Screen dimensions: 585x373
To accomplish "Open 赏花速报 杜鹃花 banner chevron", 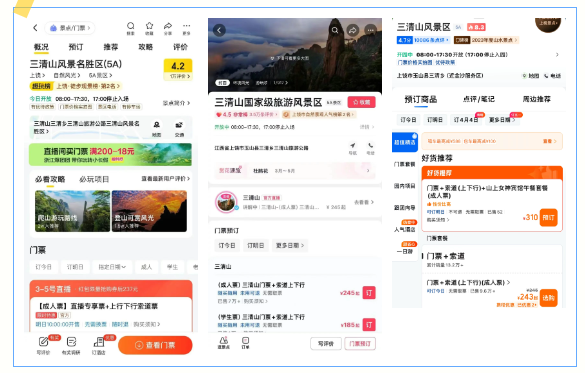I will [368, 170].
